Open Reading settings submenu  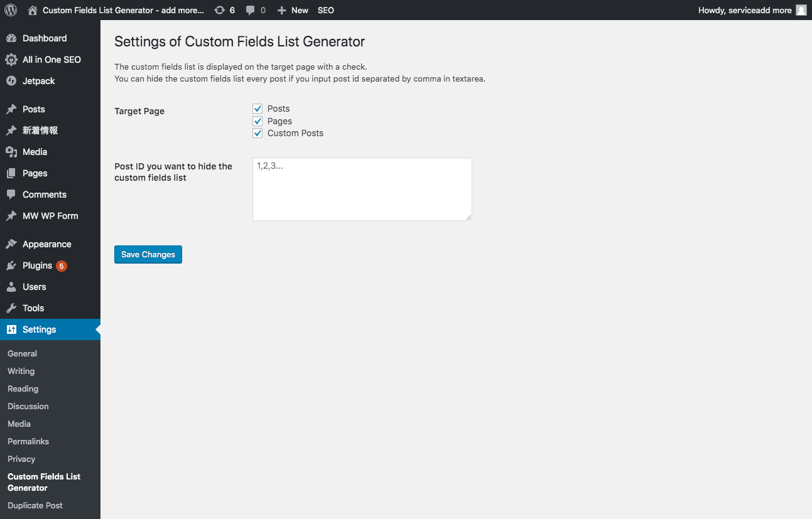23,388
